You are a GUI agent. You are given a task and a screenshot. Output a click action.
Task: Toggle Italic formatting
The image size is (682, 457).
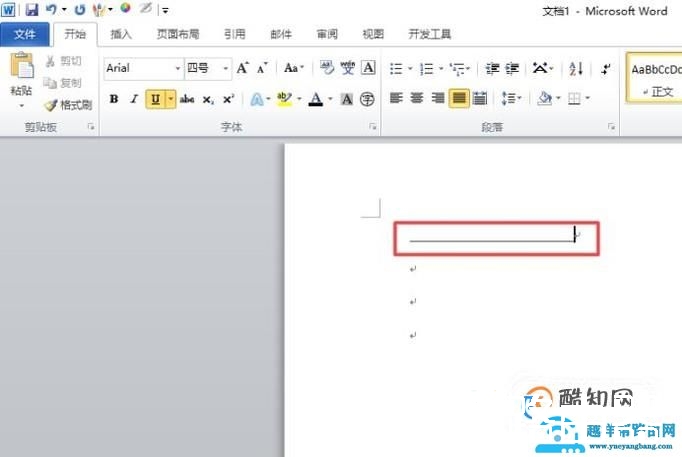[x=134, y=99]
